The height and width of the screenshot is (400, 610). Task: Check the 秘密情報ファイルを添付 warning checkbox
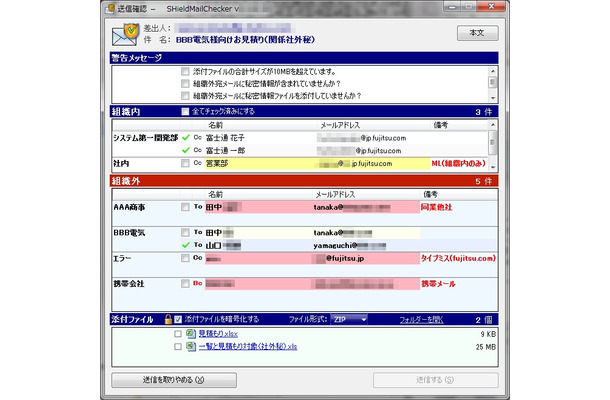point(185,95)
